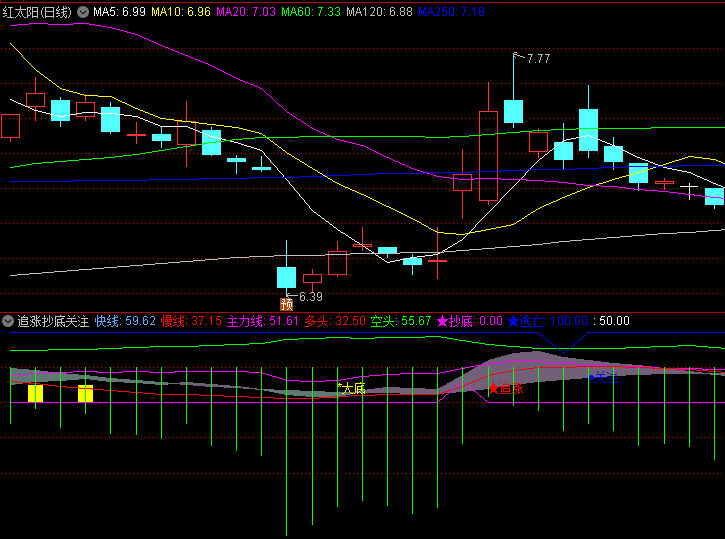Click the blue 关注 signal marker
Image resolution: width=725 pixels, height=539 pixels.
coord(604,378)
